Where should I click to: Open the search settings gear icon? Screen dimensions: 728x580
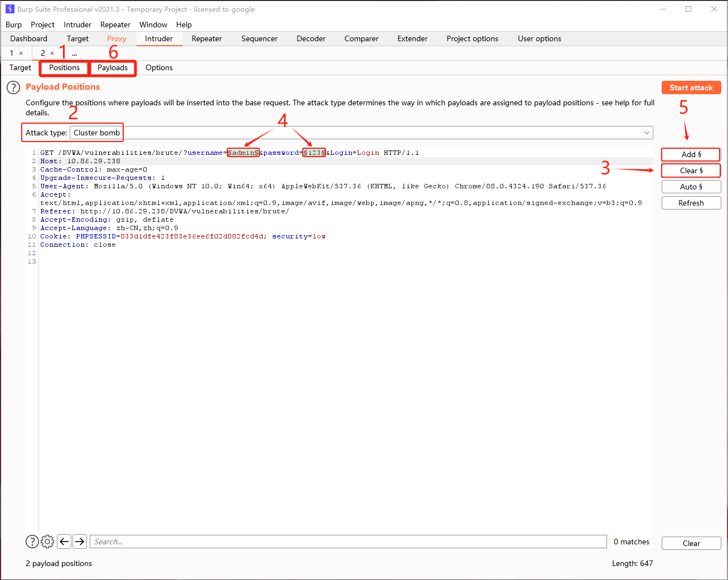(x=47, y=542)
